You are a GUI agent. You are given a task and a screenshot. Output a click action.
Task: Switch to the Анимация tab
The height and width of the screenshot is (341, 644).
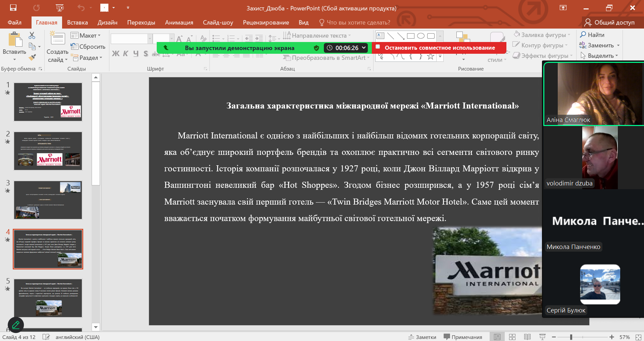(179, 23)
